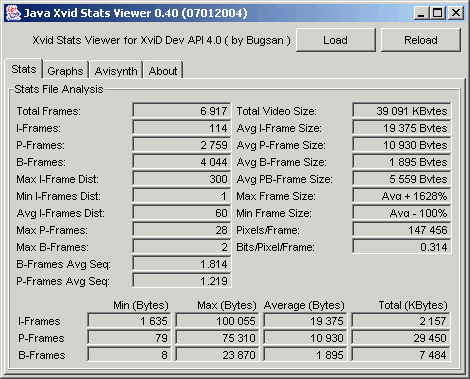Click the I-Frames count field 114
Viewport: 470px width, 379px height.
pos(182,128)
